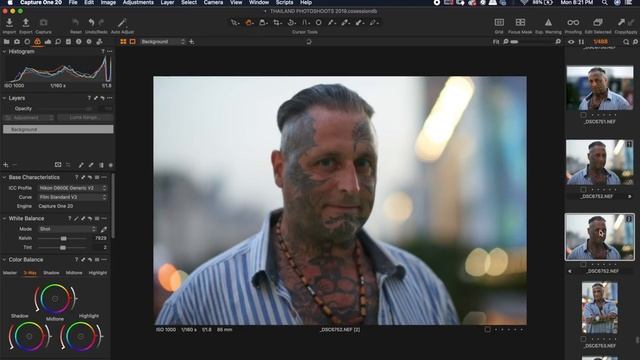Click the Edit Selected toolbar icon

click(598, 22)
